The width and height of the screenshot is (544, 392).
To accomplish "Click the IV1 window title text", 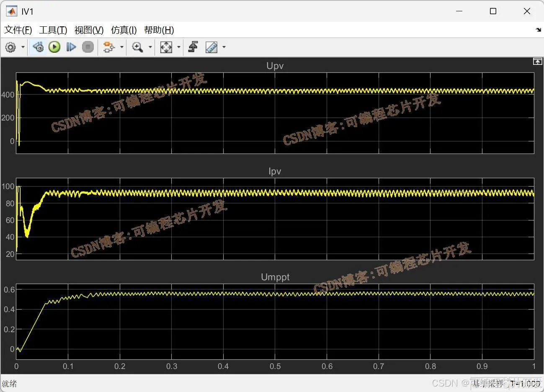I will [x=28, y=12].
